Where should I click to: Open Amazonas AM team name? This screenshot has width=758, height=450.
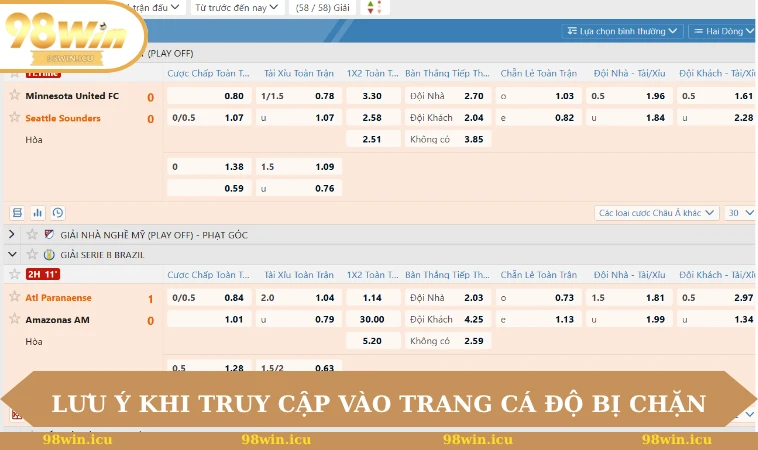58,319
